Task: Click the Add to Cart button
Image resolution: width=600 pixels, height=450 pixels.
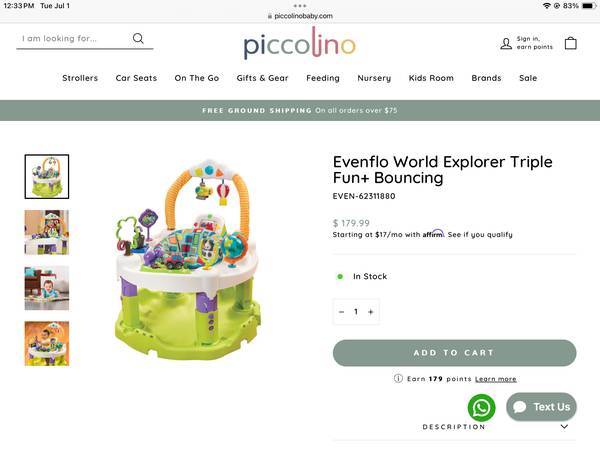Action: (x=454, y=353)
